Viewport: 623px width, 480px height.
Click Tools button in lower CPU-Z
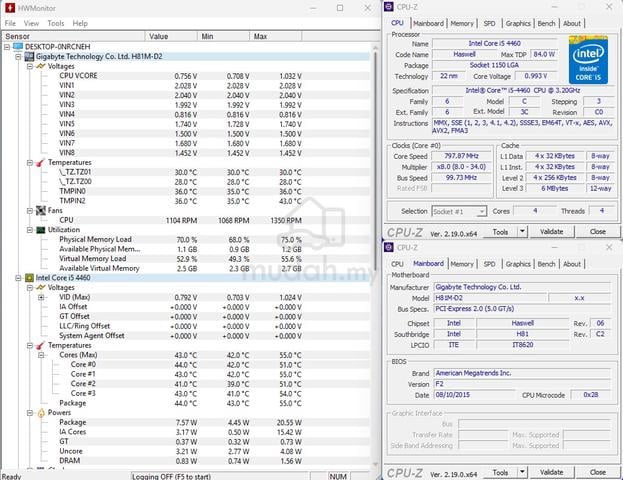click(x=500, y=472)
